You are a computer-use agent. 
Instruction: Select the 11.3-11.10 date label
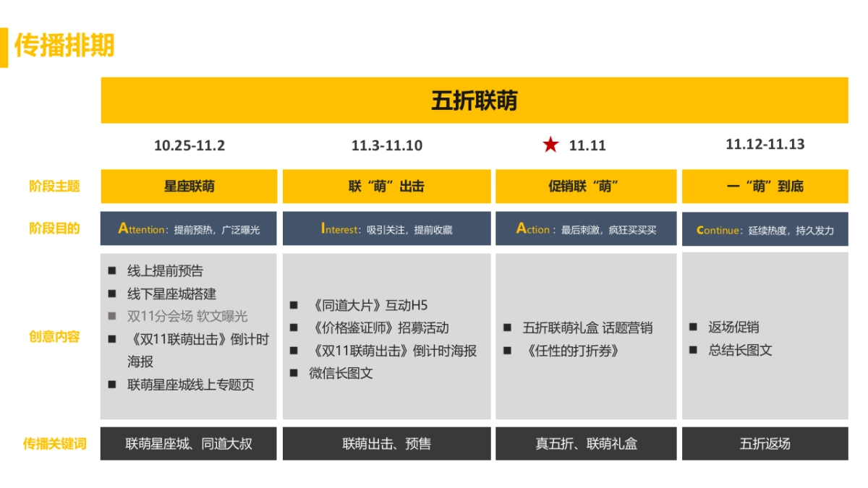click(387, 145)
